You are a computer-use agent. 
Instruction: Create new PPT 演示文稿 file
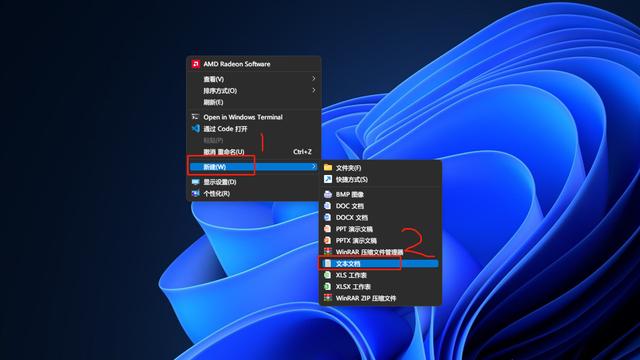pyautogui.click(x=380, y=229)
